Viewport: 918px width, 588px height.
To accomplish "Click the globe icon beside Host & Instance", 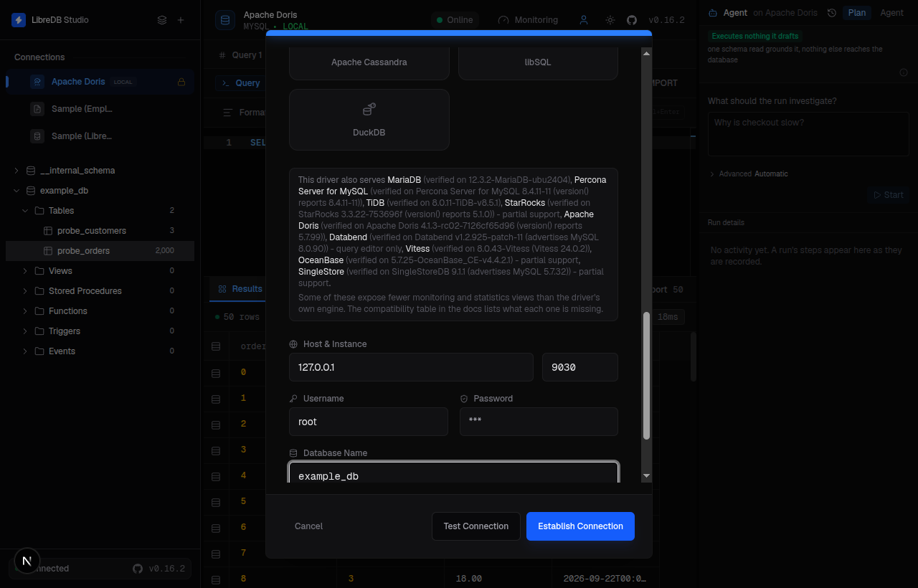I will point(293,344).
